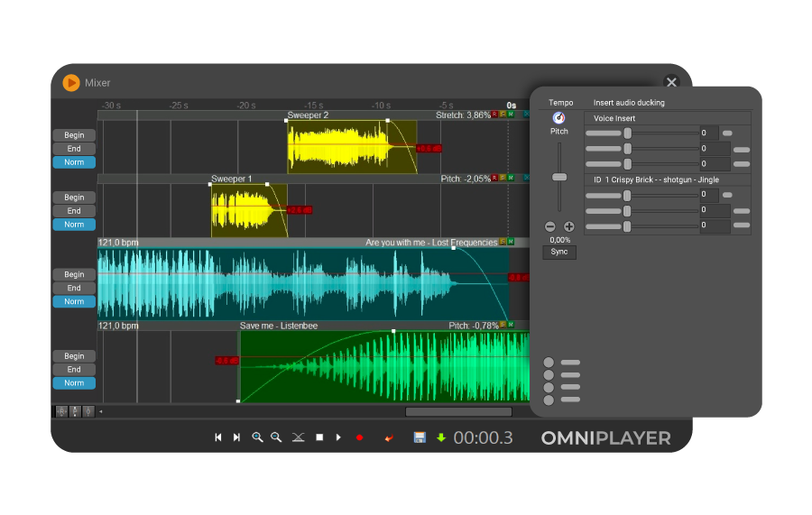Jump to start with skip-back button
The height and width of the screenshot is (515, 812).
[218, 437]
